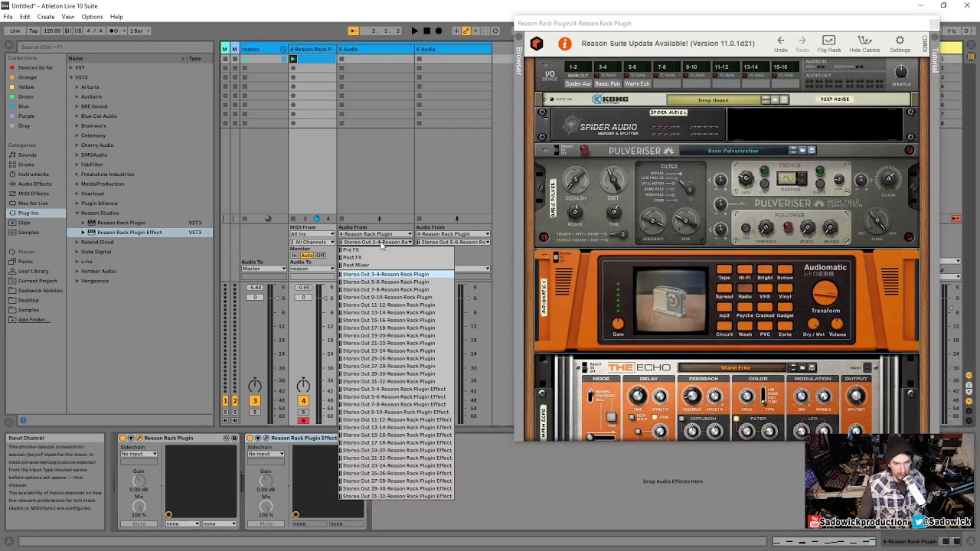980x551 pixels.
Task: Click the Tap tempo button
Action: coord(34,31)
